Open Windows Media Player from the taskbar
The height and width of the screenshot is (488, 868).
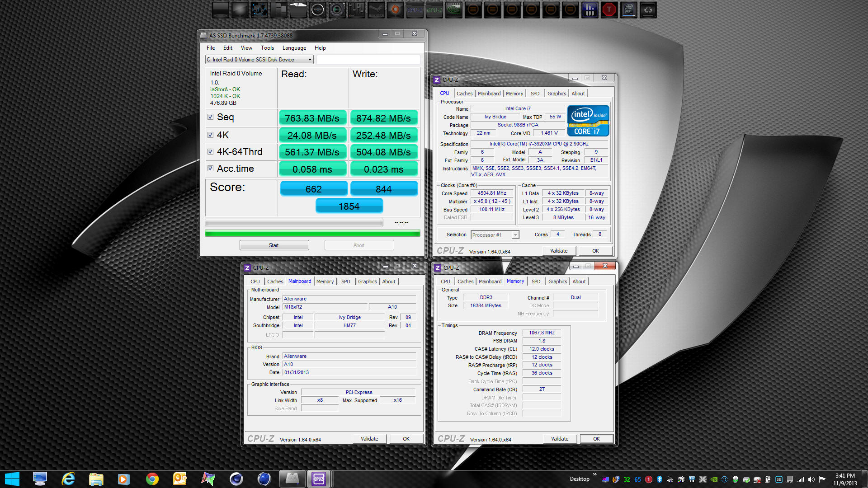[124, 479]
